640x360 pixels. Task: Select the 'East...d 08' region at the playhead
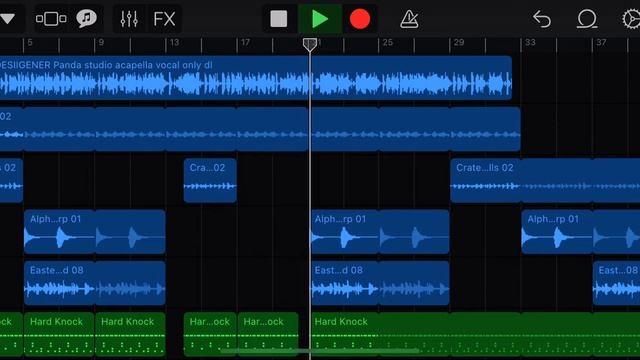[x=380, y=283]
